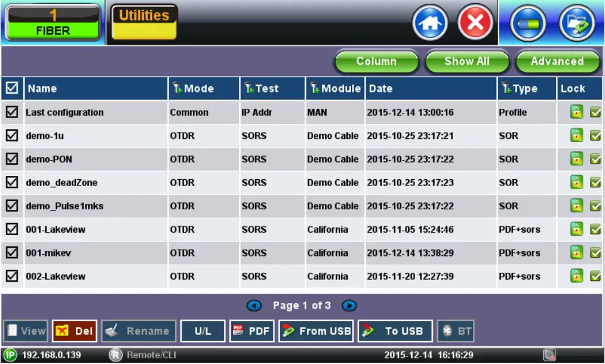Open the battery status icon

528,23
